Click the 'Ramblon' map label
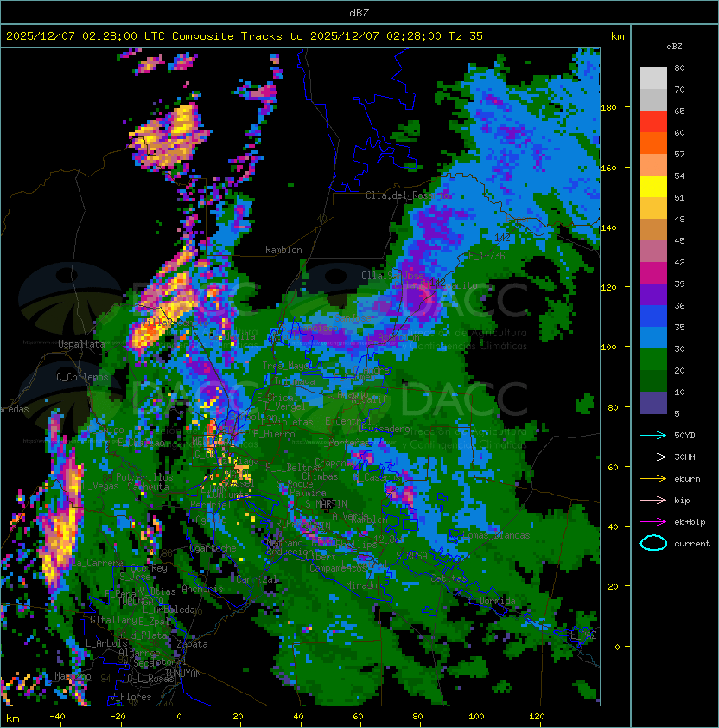This screenshot has width=719, height=728. 283,250
